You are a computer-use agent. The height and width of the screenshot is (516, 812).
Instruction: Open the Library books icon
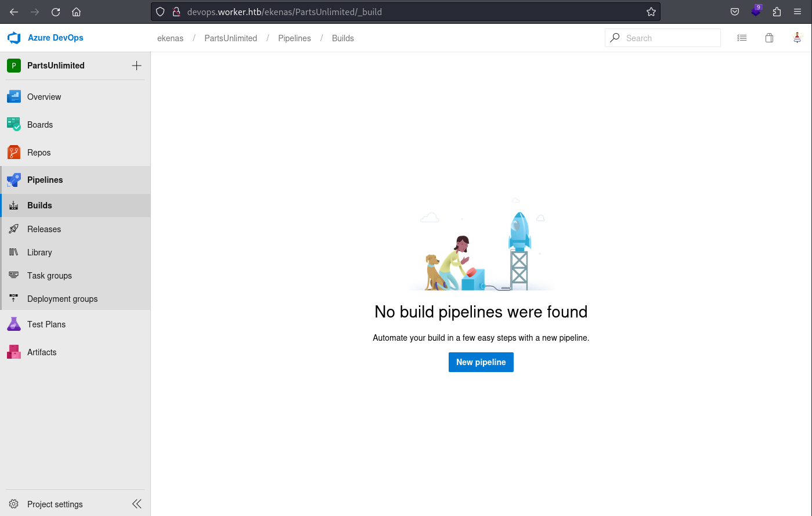pyautogui.click(x=14, y=252)
